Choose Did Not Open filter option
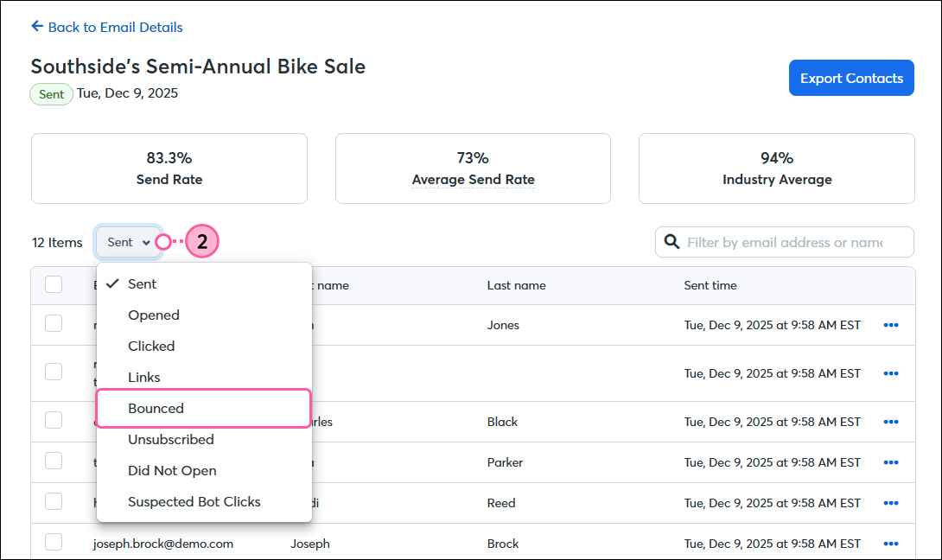This screenshot has height=560, width=942. pos(172,470)
